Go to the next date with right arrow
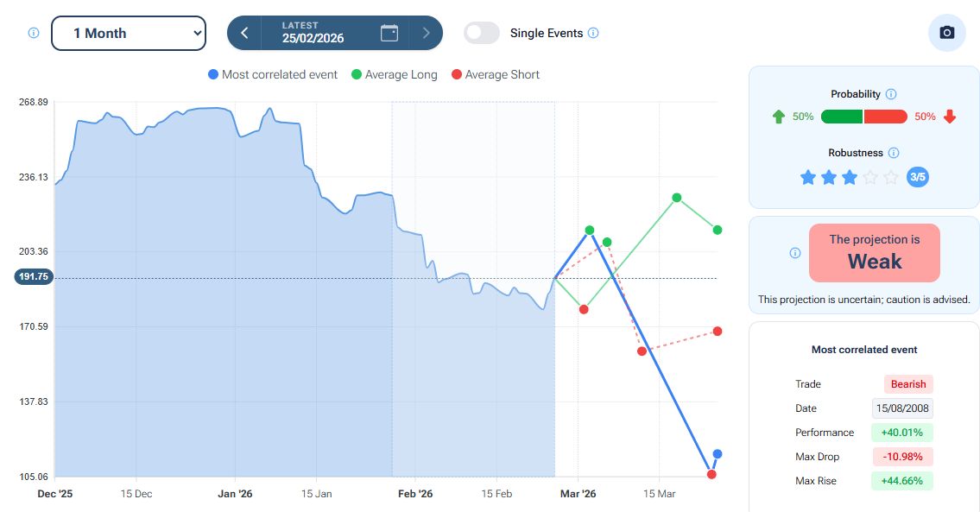Viewport: 980px width, 512px height. coord(426,33)
